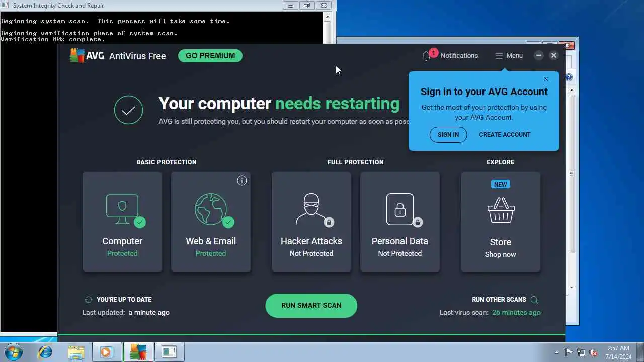The height and width of the screenshot is (362, 644).
Task: Click the GO PREMIUM button
Action: pos(210,56)
